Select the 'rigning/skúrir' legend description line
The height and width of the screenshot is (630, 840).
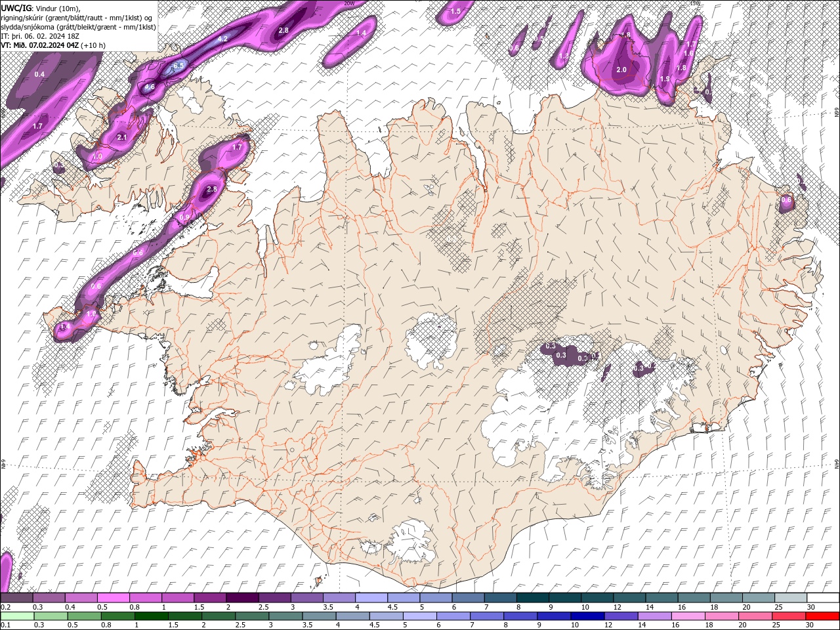[78, 17]
